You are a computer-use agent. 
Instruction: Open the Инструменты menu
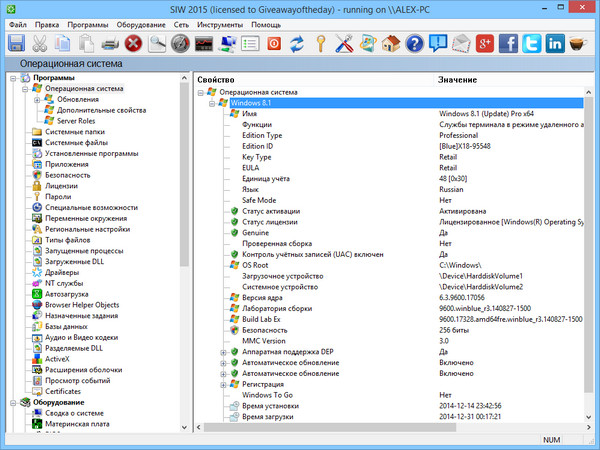[219, 22]
